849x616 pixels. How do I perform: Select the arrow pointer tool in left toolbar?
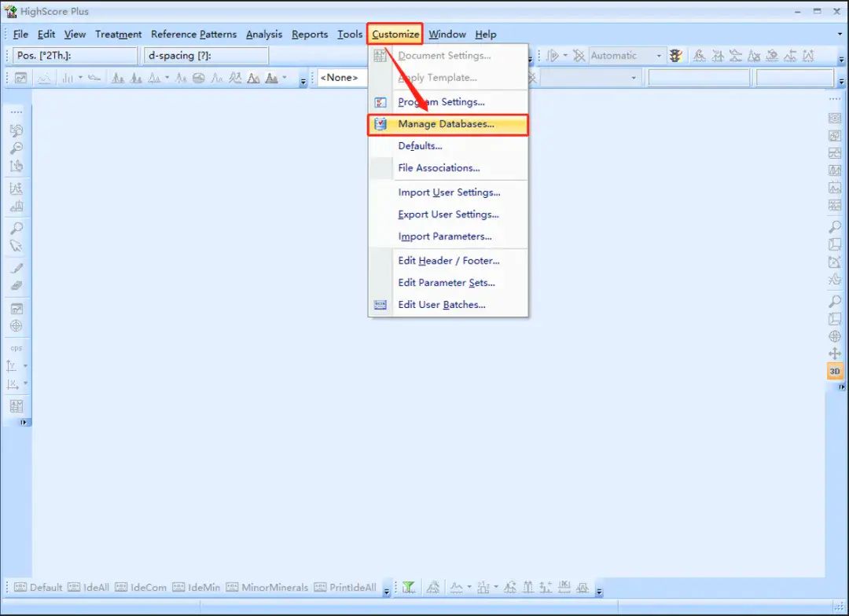17,246
